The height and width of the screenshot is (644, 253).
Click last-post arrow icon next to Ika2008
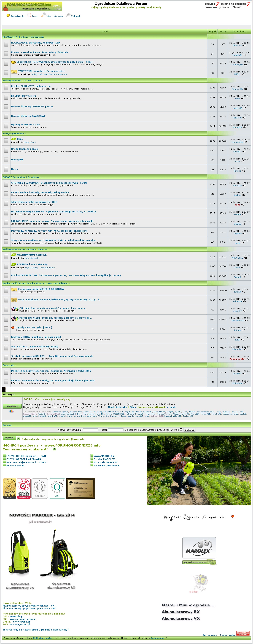pos(244,45)
